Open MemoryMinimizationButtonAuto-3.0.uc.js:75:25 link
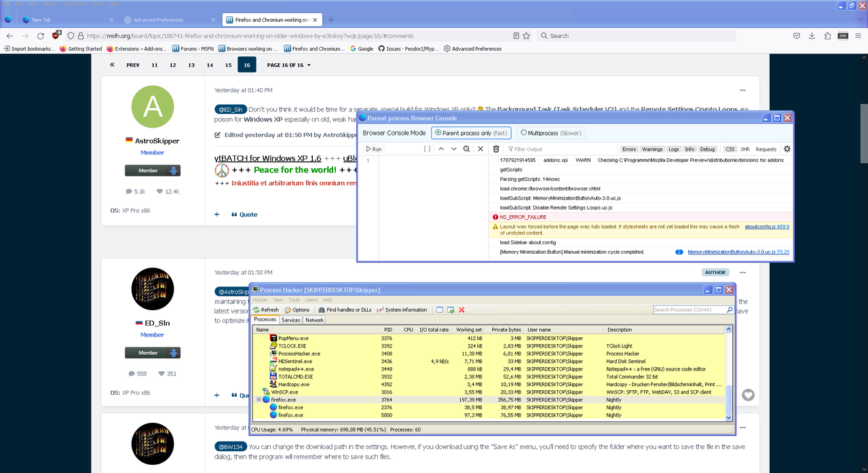The height and width of the screenshot is (473, 868). 738,252
